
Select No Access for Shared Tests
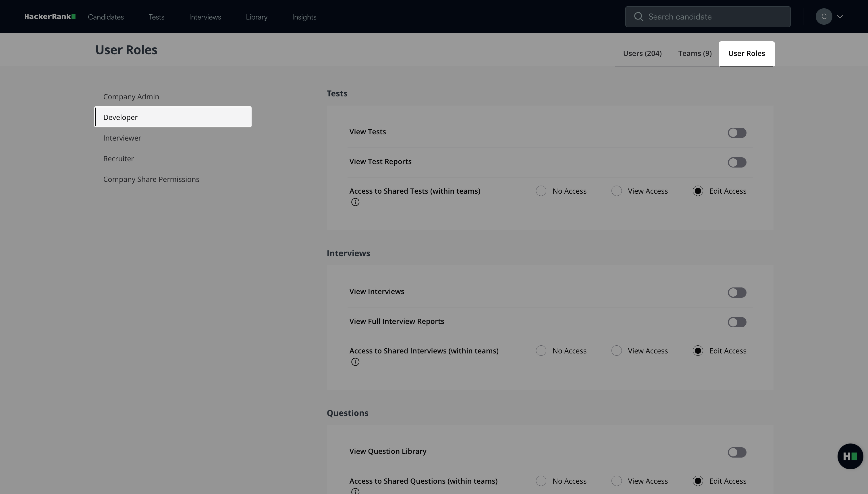pos(541,191)
